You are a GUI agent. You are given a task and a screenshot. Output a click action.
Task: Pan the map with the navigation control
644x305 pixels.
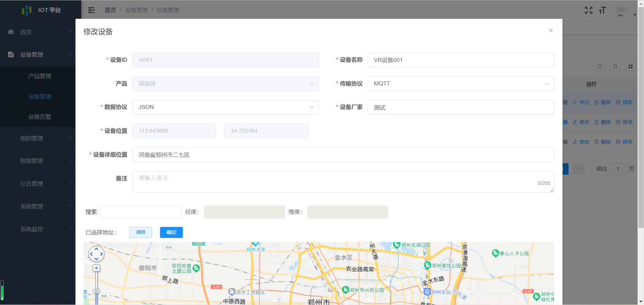point(96,254)
